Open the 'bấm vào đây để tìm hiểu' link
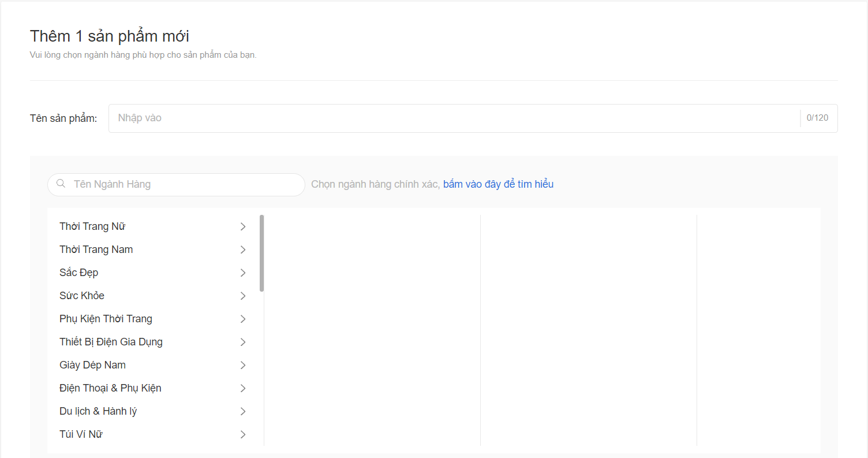The width and height of the screenshot is (868, 458). pyautogui.click(x=498, y=184)
